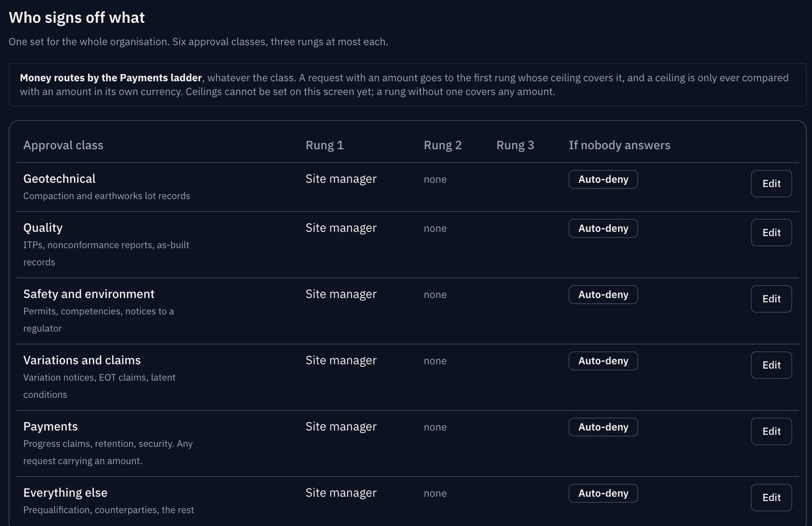Click Rung 2 'none' in Everything else row

435,494
